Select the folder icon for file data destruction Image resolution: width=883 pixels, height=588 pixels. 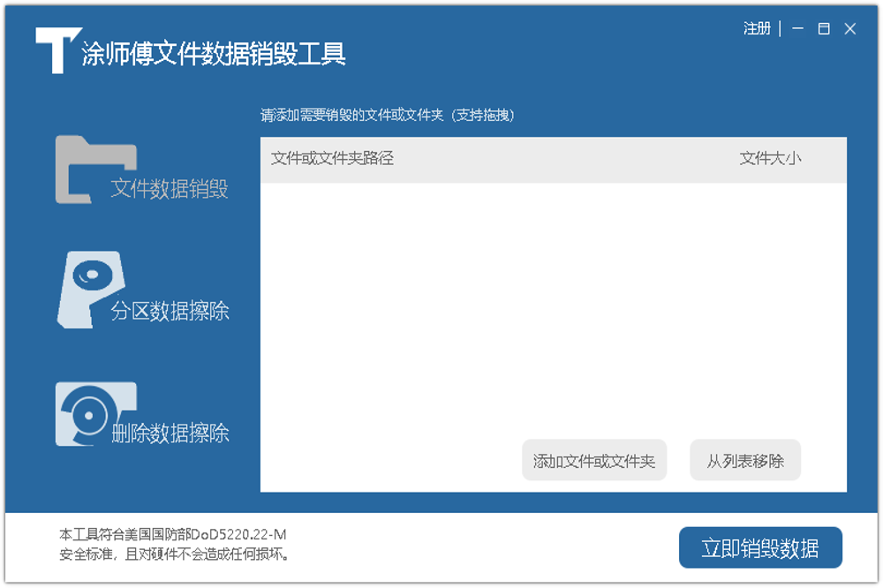pyautogui.click(x=95, y=169)
